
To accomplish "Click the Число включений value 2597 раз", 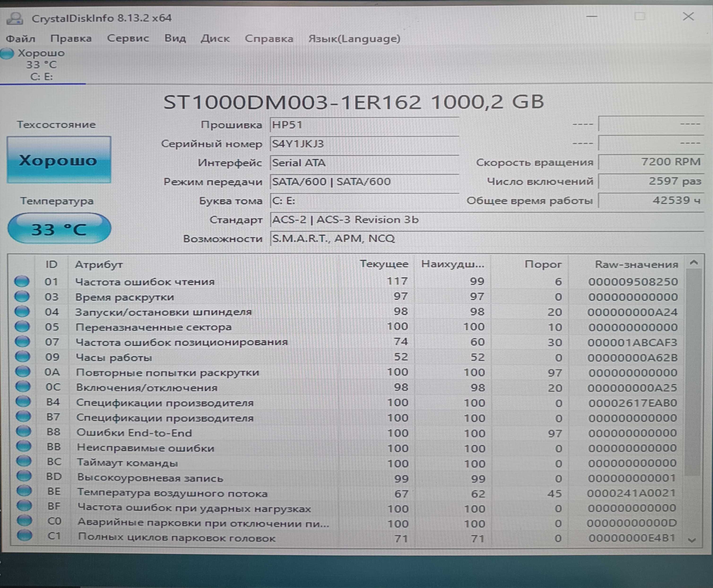I will point(651,181).
